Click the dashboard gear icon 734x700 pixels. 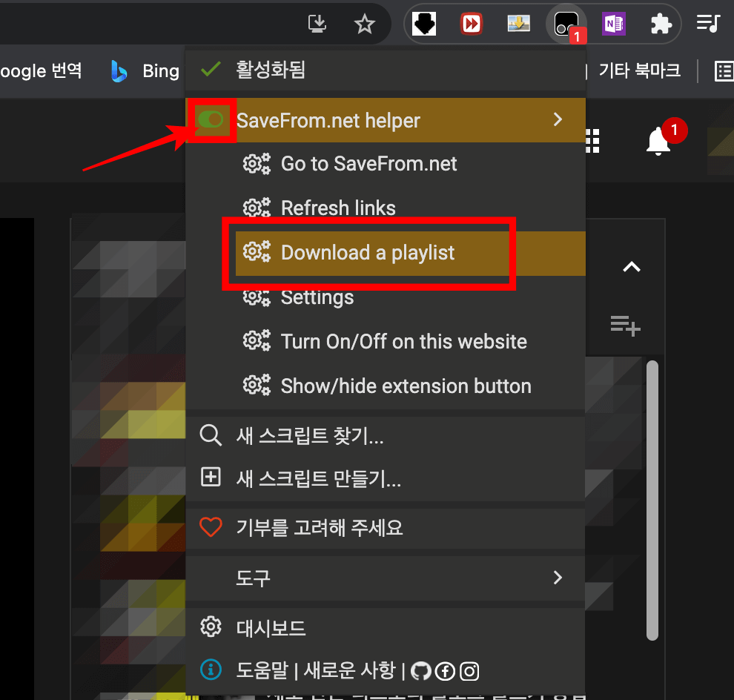[211, 627]
